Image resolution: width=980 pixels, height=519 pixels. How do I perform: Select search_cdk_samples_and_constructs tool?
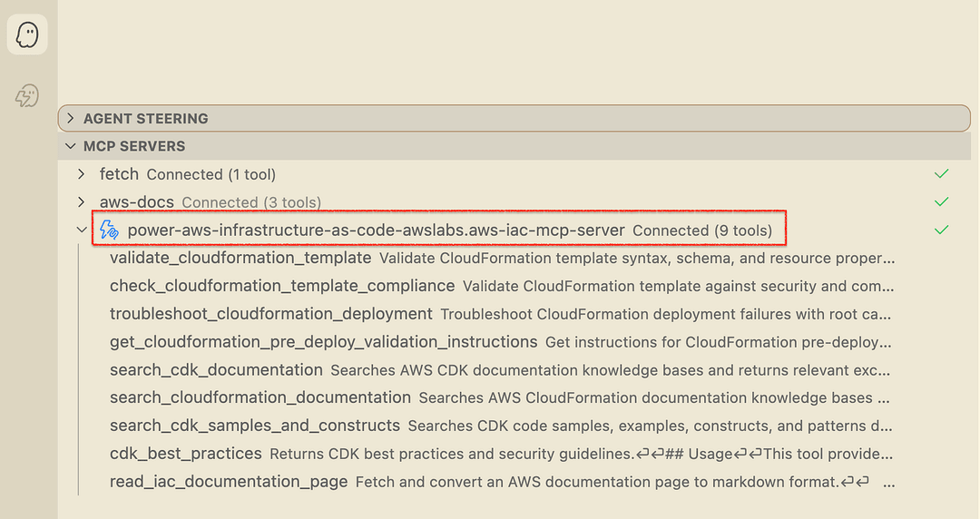coord(255,426)
